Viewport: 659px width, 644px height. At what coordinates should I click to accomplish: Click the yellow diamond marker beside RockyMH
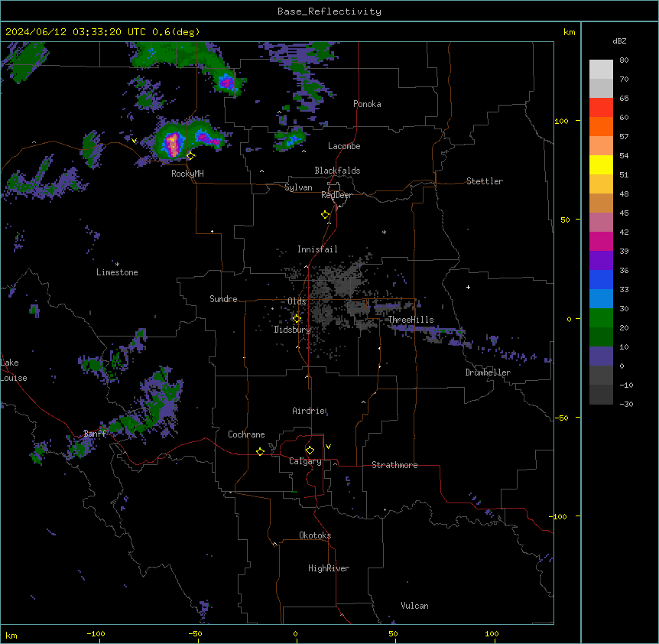click(191, 156)
